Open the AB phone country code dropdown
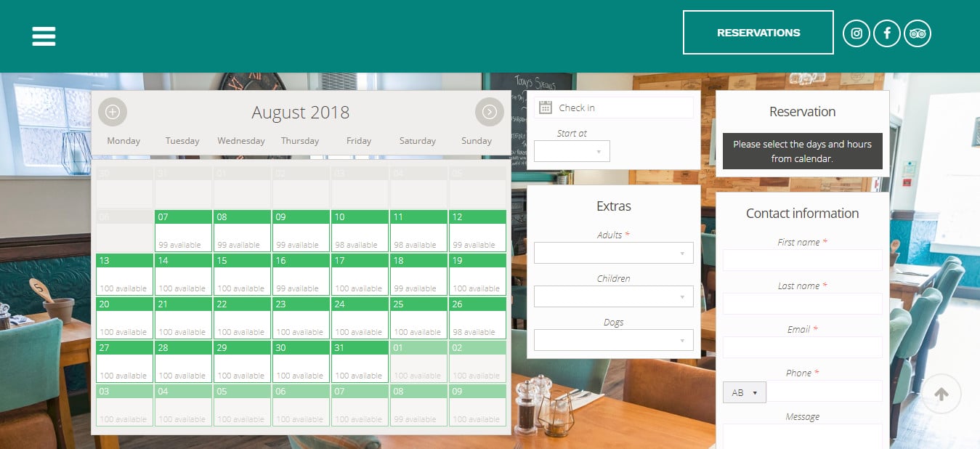980x449 pixels. click(745, 392)
